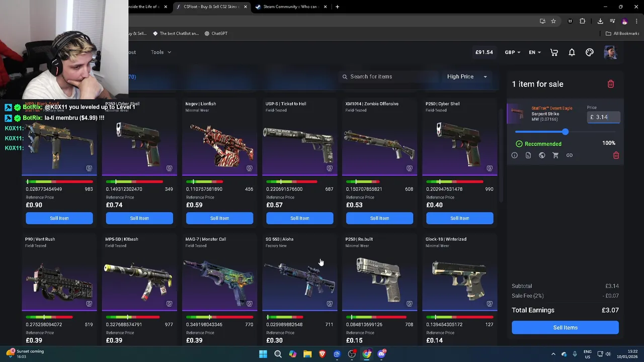The image size is (644, 362).
Task: Open the document icon for the Desert Eagle
Action: [528, 155]
